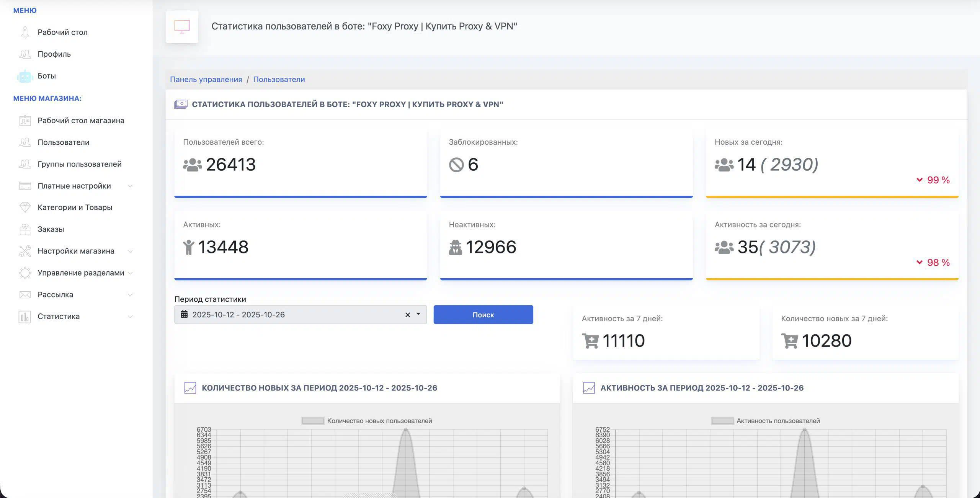Click the envelope icon for Рассылка
980x498 pixels.
tap(25, 295)
